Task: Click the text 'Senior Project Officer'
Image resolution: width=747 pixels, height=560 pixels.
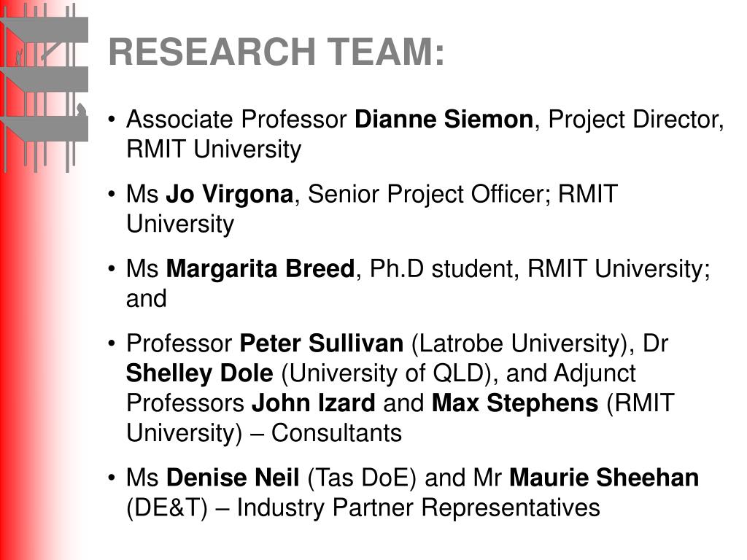Action: [429, 195]
